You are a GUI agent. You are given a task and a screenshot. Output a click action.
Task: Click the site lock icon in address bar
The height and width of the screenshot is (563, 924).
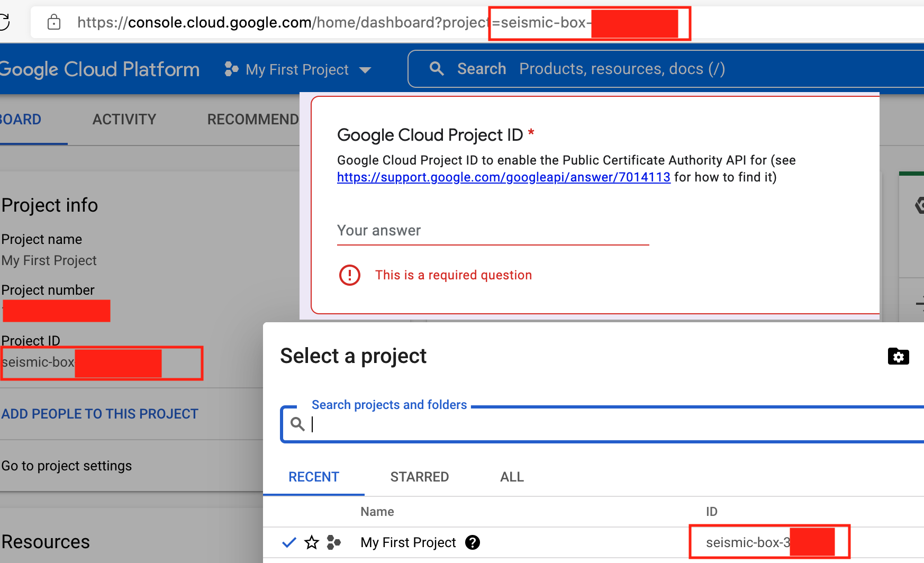54,22
